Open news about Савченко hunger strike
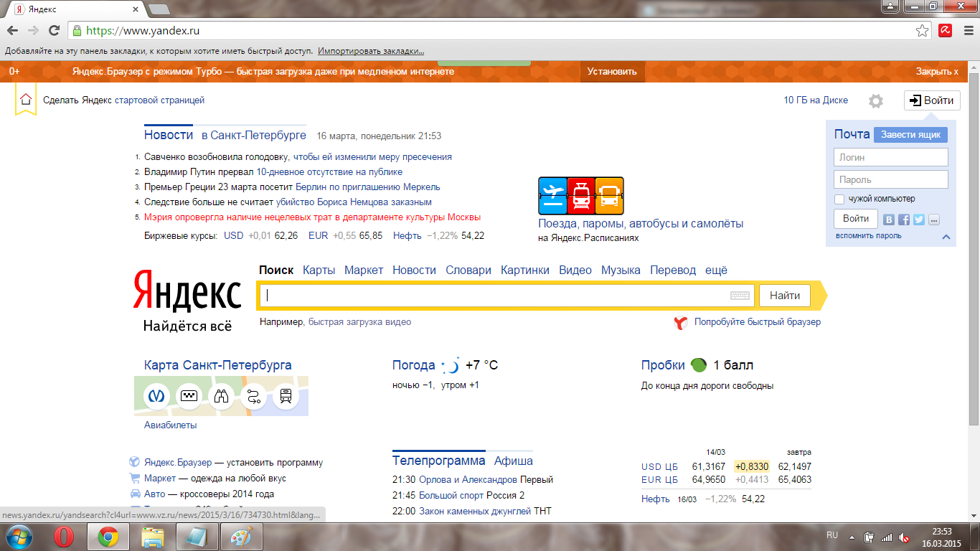 point(298,156)
